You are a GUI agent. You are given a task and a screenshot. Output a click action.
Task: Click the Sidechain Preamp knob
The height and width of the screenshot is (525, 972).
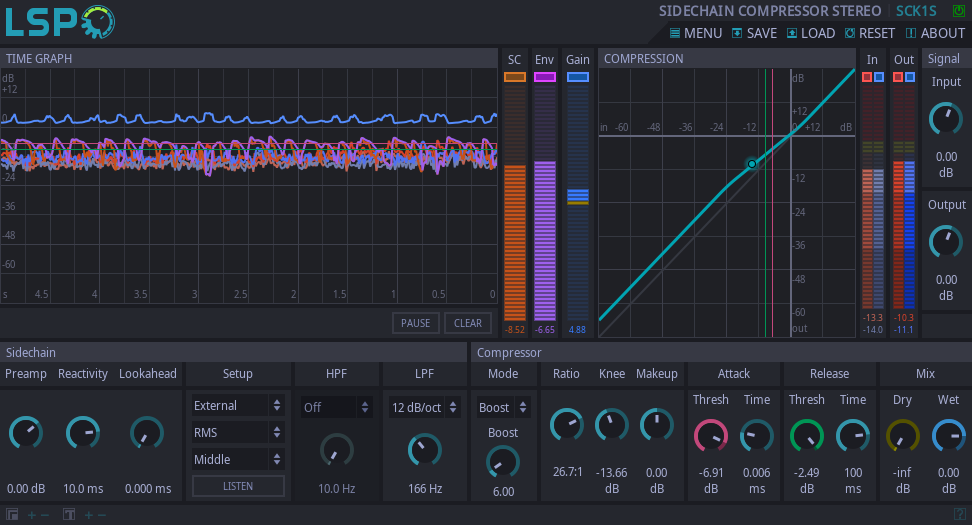coord(25,433)
